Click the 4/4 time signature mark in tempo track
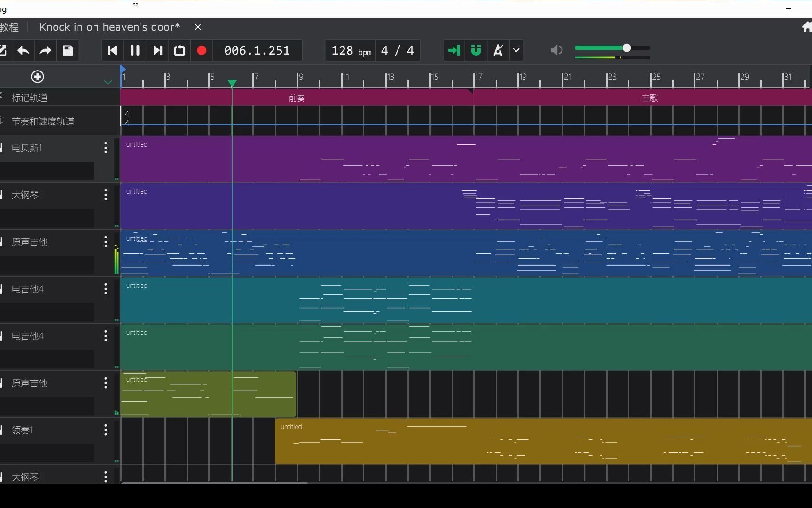Screen dimensions: 812x508 (127, 118)
